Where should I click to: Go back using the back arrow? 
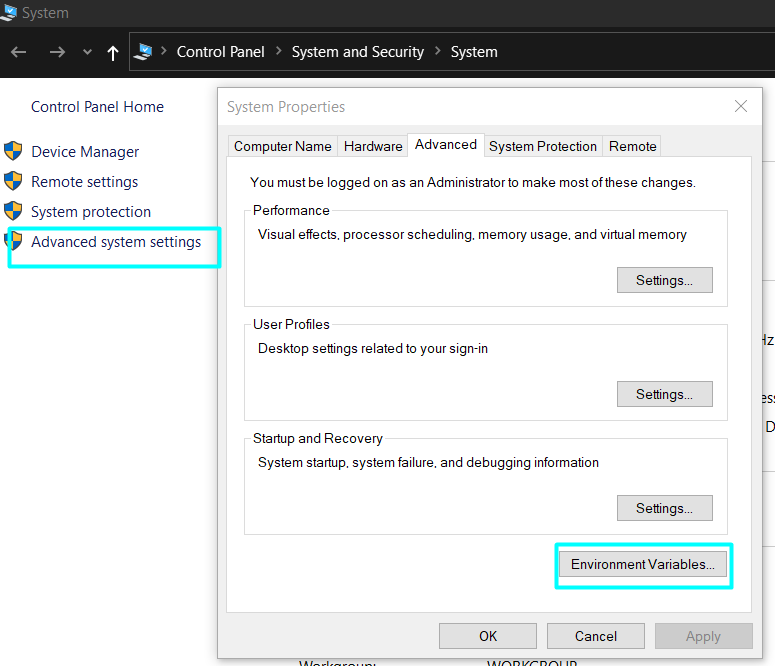tap(19, 52)
